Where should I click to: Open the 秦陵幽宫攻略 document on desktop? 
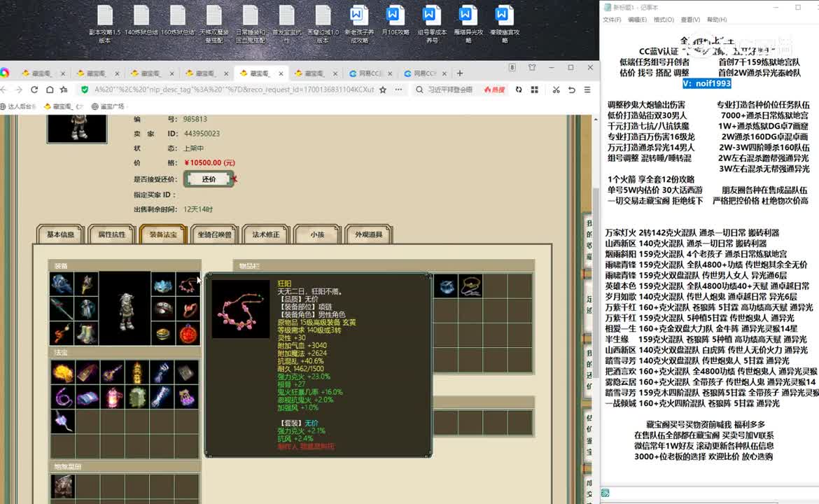505,24
